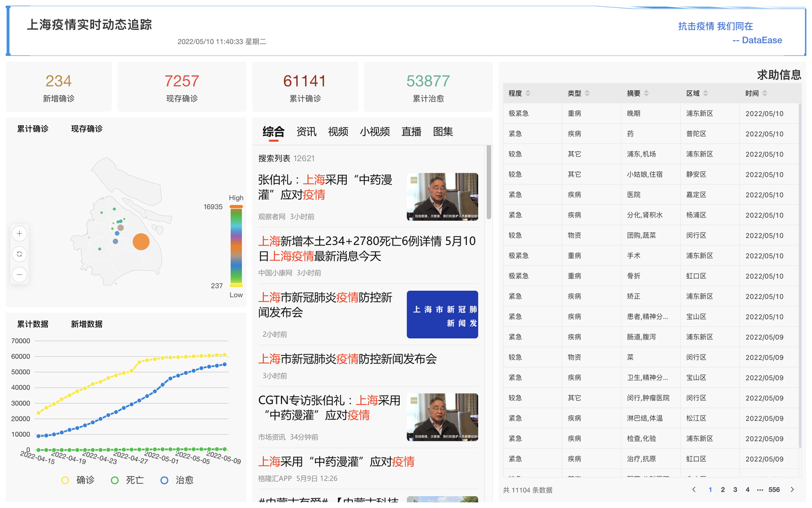This screenshot has height=508, width=812.
Task: Go to page 1 in pagination
Action: click(x=710, y=489)
